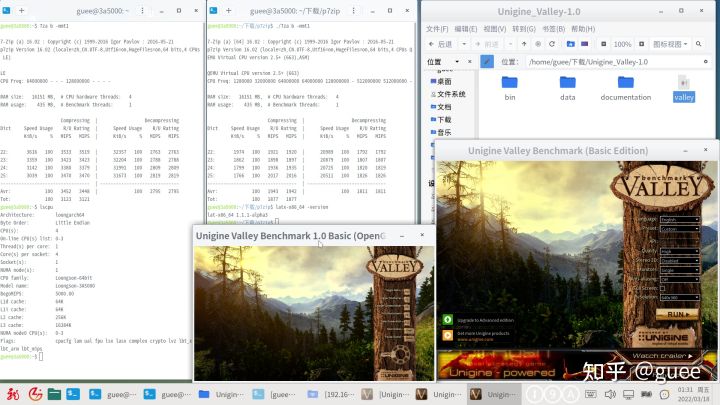Screen dimensions: 720x405
Task: Open the home folder from the toolbar
Action: pyautogui.click(x=570, y=44)
